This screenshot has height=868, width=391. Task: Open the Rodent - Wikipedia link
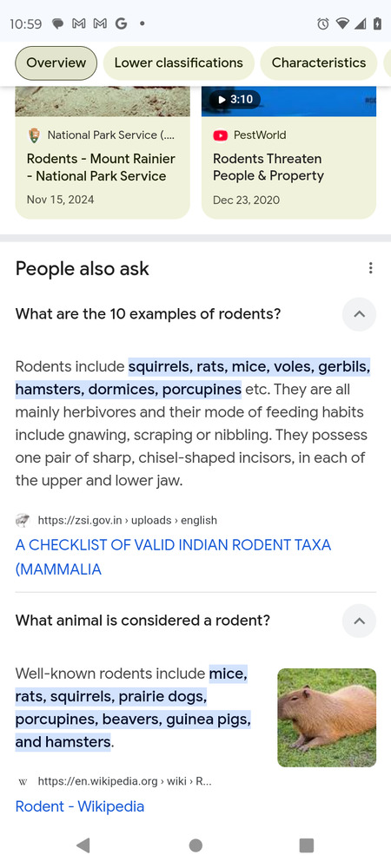80,806
